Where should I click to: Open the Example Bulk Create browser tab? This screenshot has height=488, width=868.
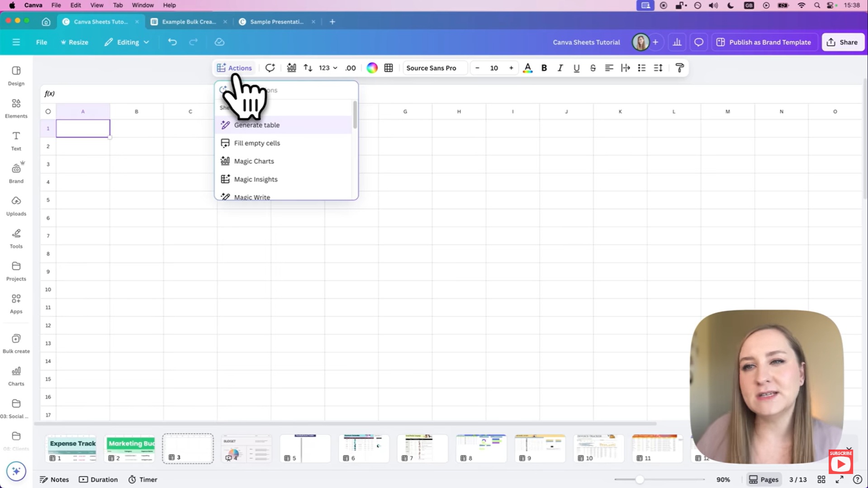[189, 22]
